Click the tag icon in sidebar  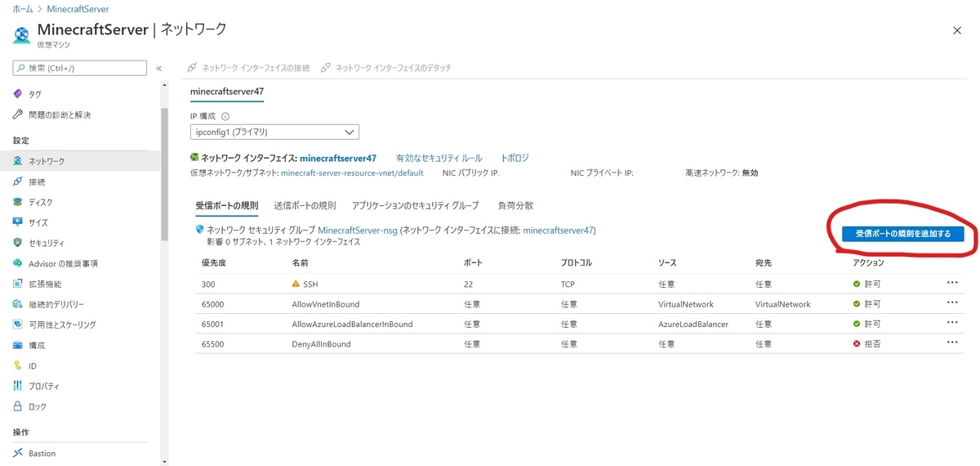click(18, 94)
